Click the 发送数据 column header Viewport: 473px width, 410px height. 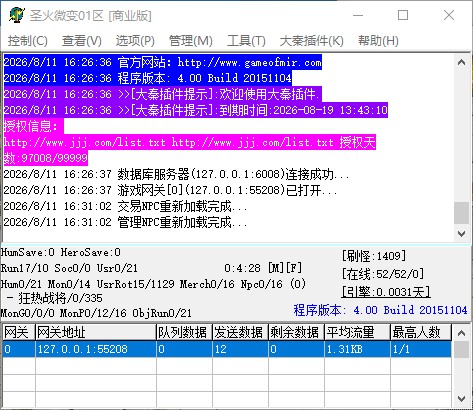click(240, 332)
